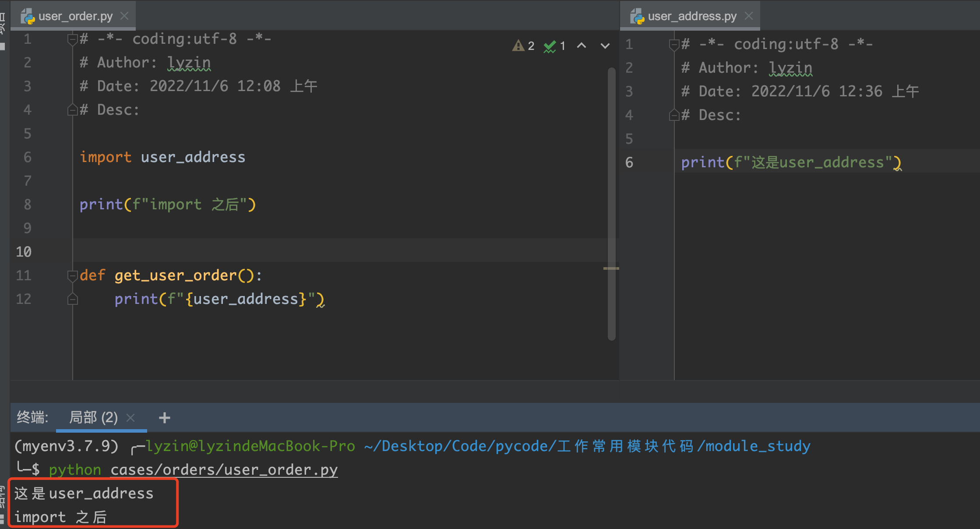Click terminal output 'import 之后'
This screenshot has width=980, height=529.
(x=60, y=517)
